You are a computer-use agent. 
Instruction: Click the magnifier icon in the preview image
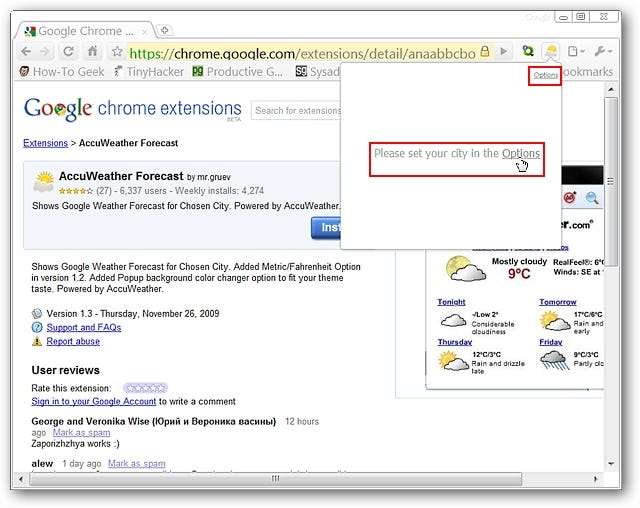(x=592, y=198)
